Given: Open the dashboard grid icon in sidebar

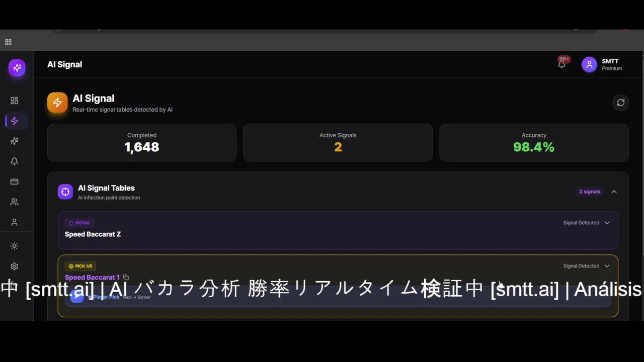Looking at the screenshot, I should coord(14,101).
